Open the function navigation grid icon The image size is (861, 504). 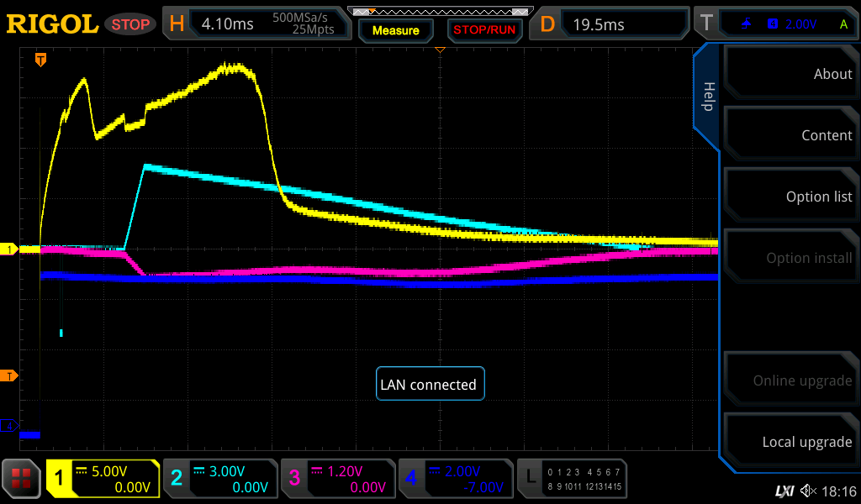(x=22, y=479)
